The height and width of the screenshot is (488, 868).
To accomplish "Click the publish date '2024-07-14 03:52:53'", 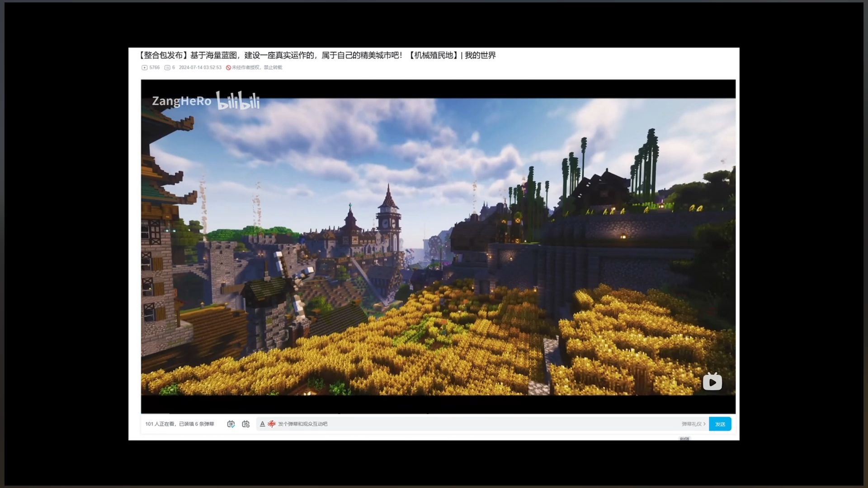I will (200, 67).
